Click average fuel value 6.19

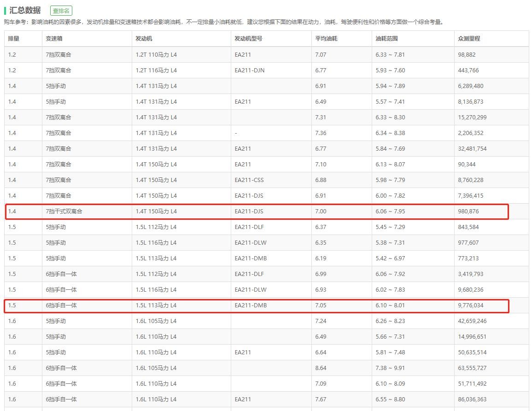click(321, 258)
